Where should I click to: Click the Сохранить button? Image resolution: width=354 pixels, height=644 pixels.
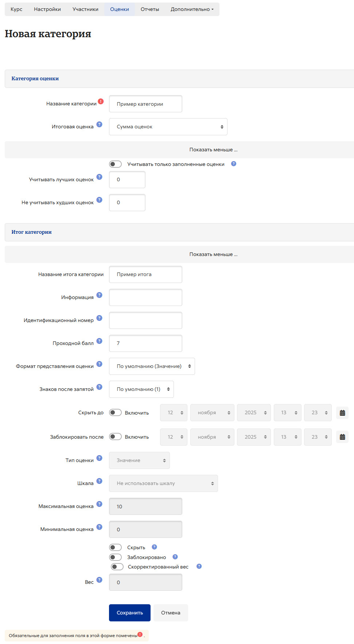(x=129, y=613)
